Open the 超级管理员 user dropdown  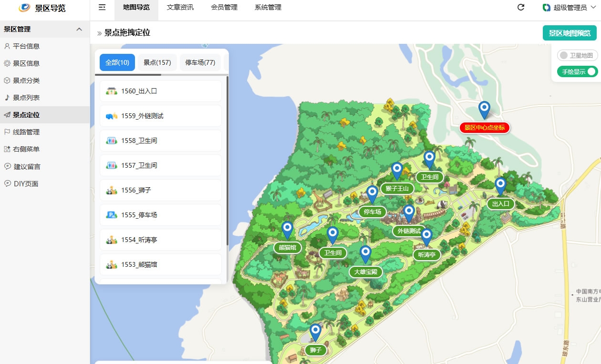pyautogui.click(x=570, y=8)
